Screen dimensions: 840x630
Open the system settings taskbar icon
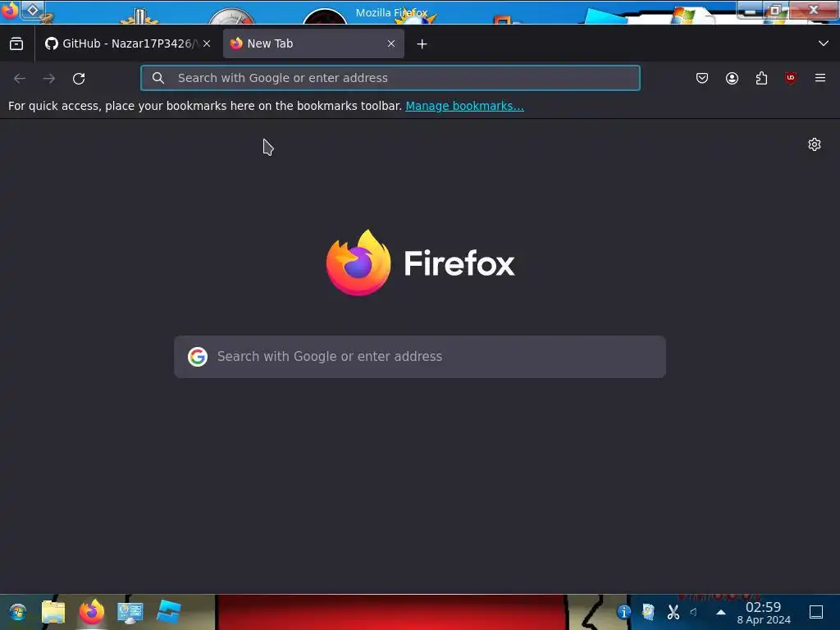pyautogui.click(x=130, y=612)
